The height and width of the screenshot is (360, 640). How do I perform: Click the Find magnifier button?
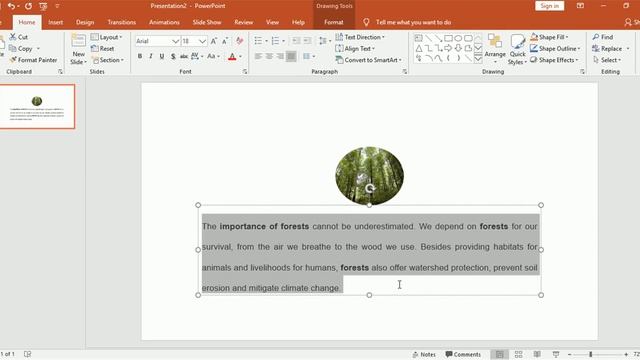point(603,37)
